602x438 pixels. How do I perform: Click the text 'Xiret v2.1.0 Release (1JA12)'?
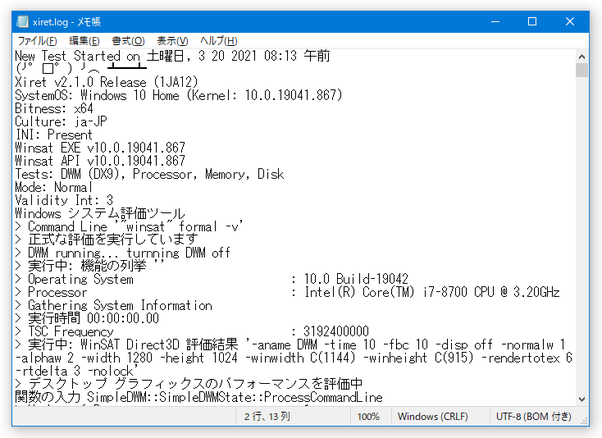click(106, 82)
